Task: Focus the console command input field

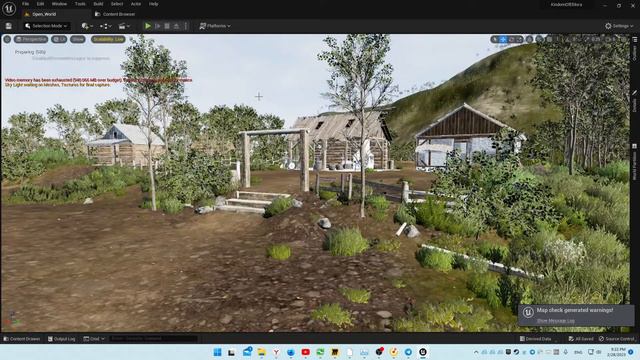Action: coord(153,339)
